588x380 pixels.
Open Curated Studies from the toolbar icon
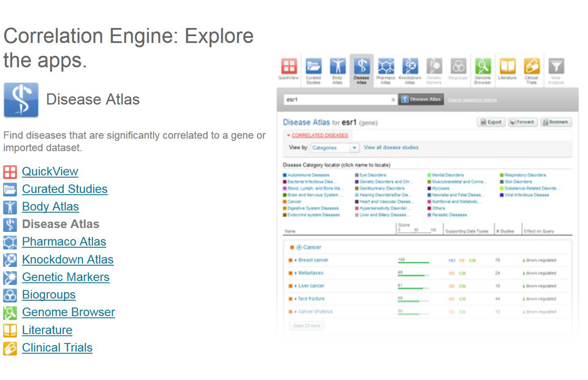click(x=313, y=67)
